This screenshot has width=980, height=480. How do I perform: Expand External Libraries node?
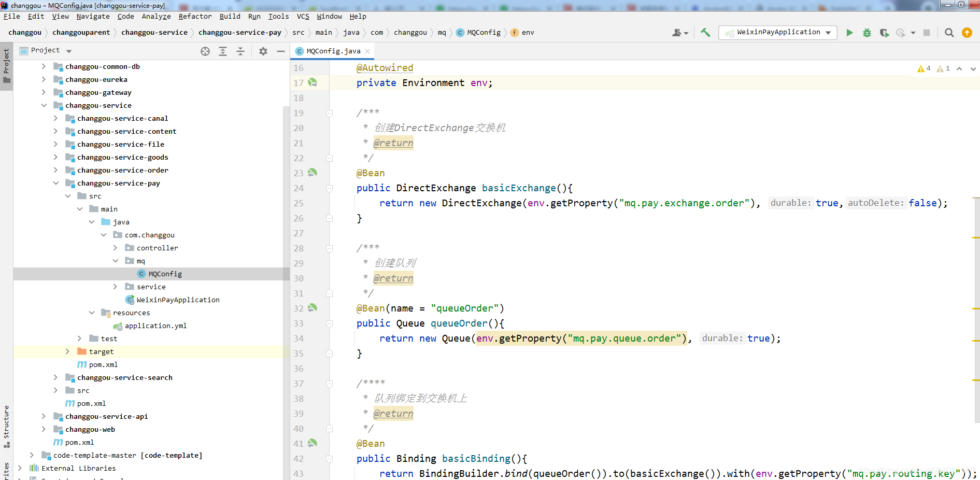click(20, 468)
